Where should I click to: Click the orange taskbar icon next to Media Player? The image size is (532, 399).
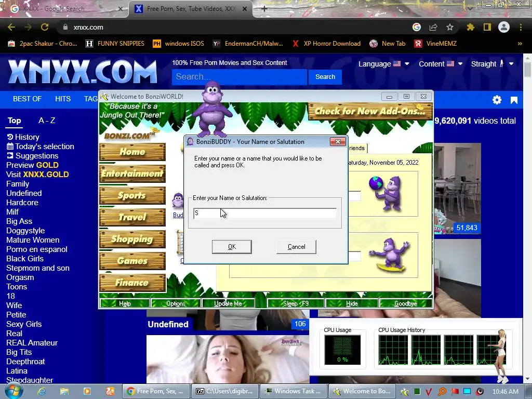point(110,391)
